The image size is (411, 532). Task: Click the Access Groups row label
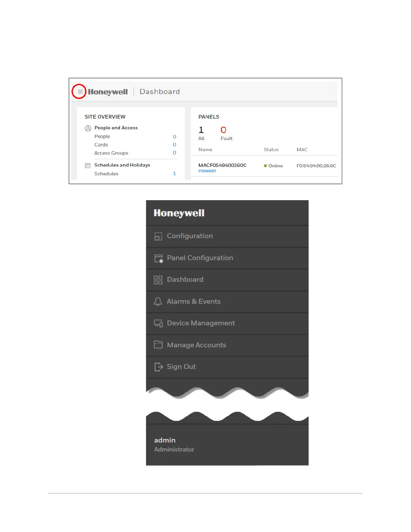[111, 153]
